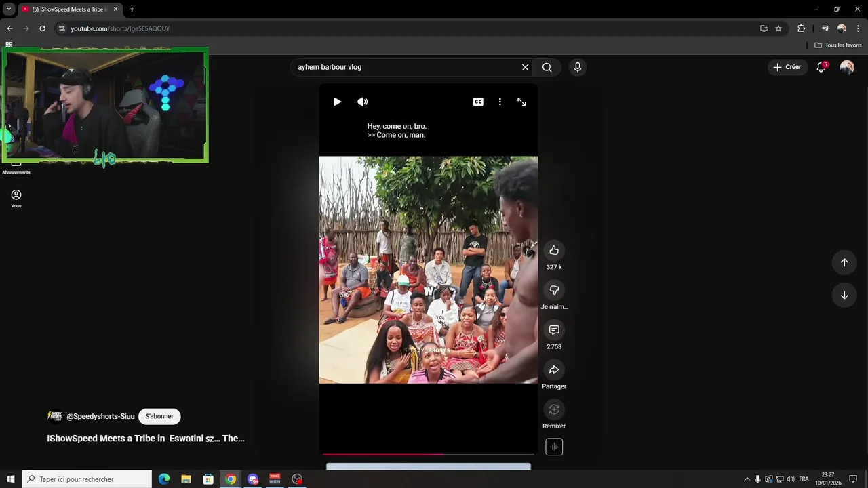Switch to Chrome in the taskbar
This screenshot has height=488, width=868.
231,479
